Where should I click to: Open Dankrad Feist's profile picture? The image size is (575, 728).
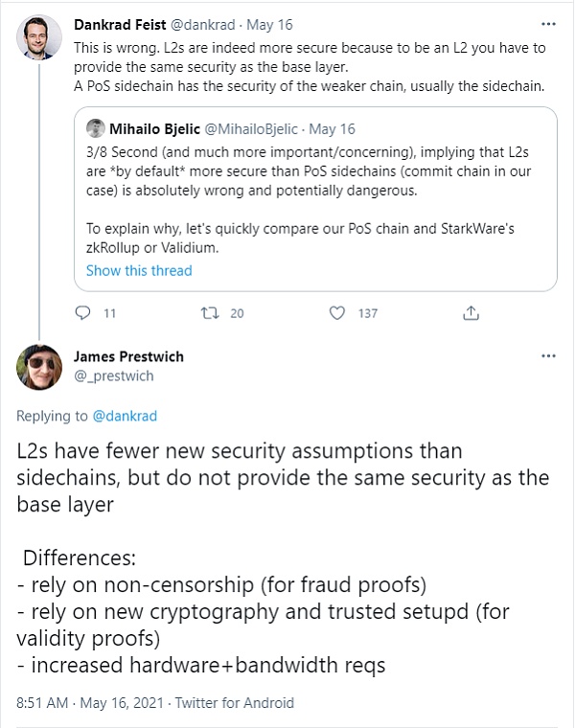[x=37, y=36]
